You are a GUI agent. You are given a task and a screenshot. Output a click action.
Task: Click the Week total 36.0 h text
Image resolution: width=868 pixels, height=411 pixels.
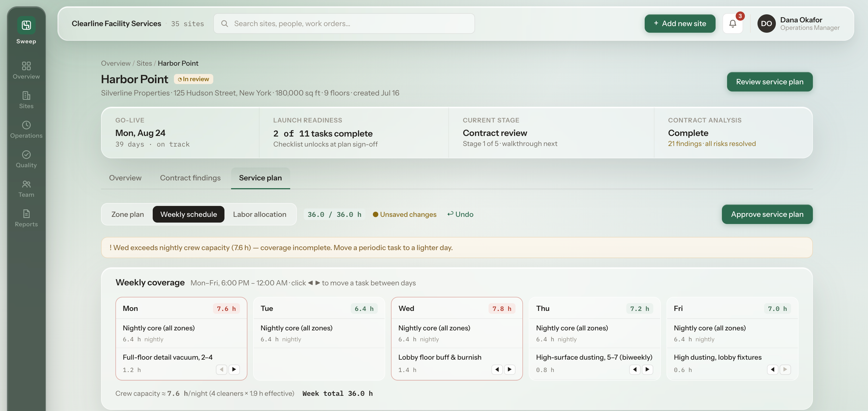337,394
